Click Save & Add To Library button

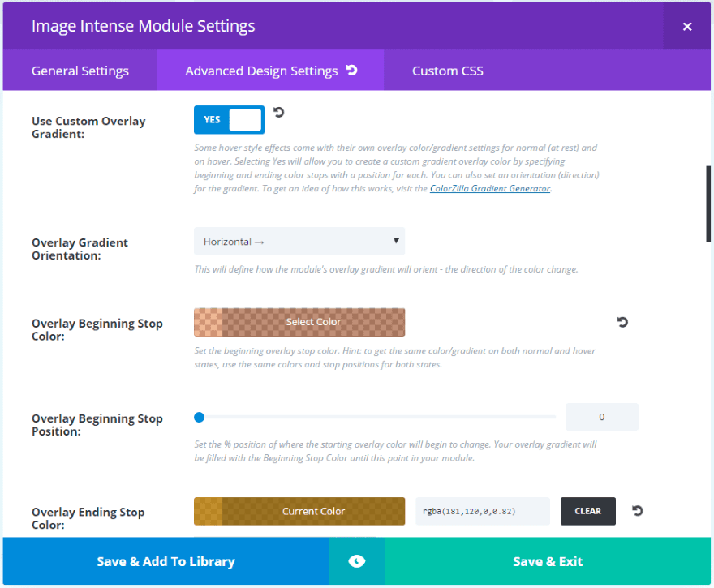[x=166, y=561]
